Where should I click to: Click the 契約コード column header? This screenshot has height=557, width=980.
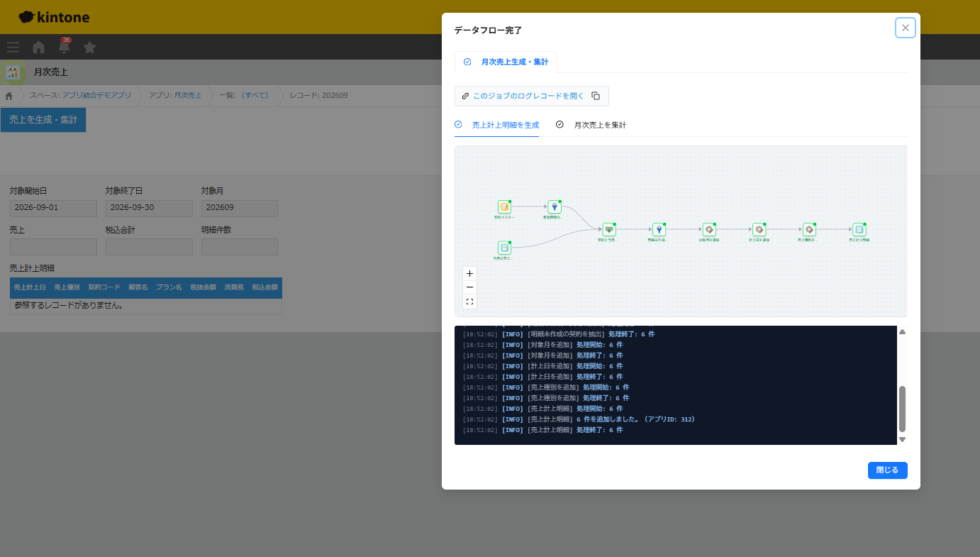[104, 287]
